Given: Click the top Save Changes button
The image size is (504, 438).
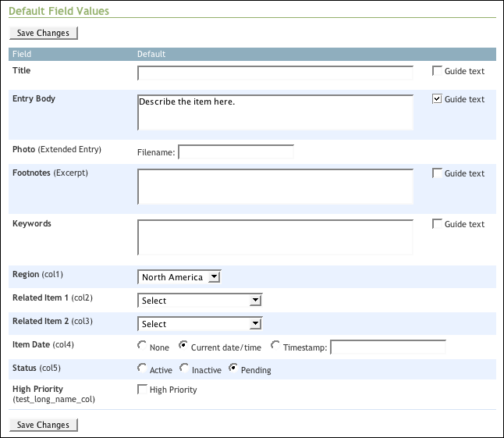Looking at the screenshot, I should pos(44,33).
